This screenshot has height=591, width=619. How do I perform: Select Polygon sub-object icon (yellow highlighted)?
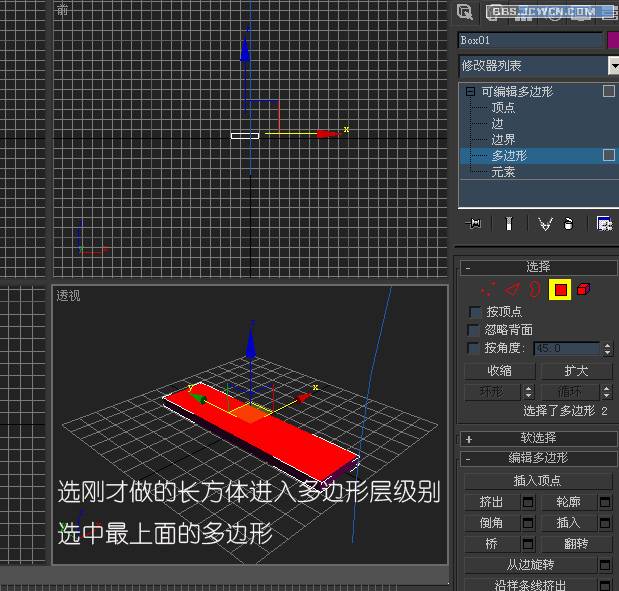point(560,290)
